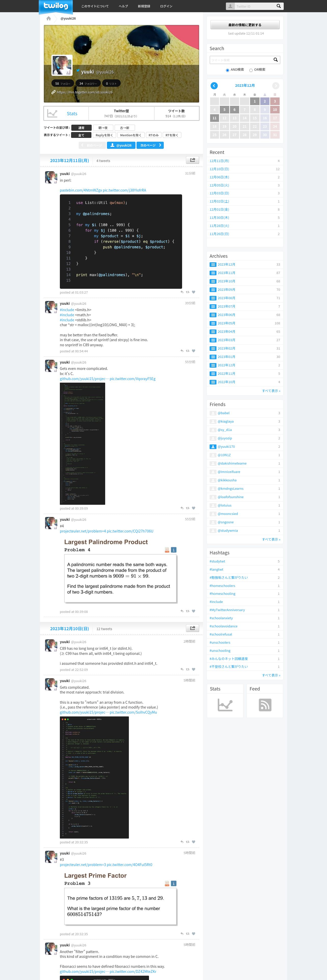The width and height of the screenshot is (327, 980).
Task: Open the Stats graph icon near the profile
Action: 52,113
